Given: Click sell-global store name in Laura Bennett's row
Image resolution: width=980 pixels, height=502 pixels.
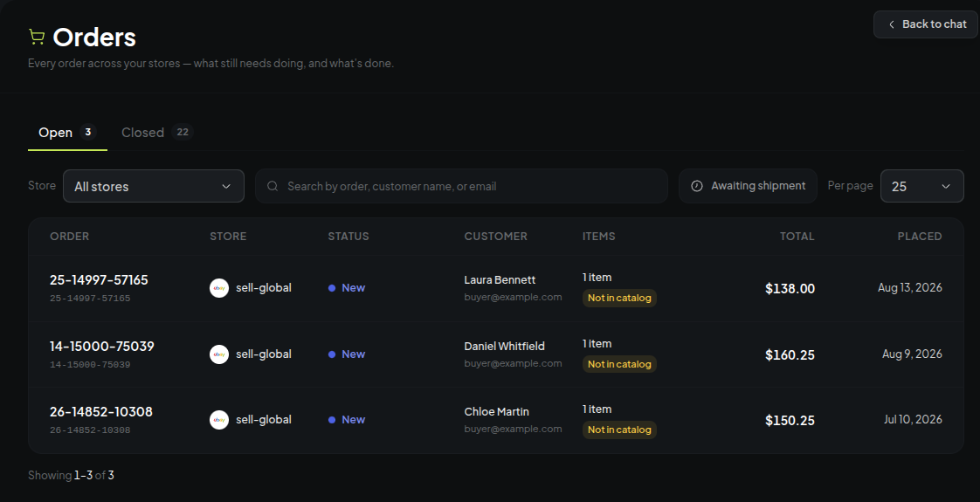Looking at the screenshot, I should click(264, 288).
